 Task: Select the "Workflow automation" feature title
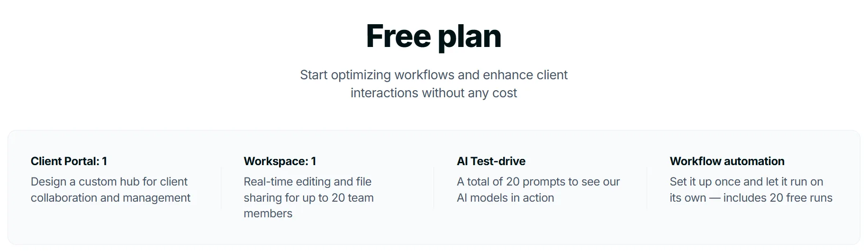pyautogui.click(x=727, y=161)
